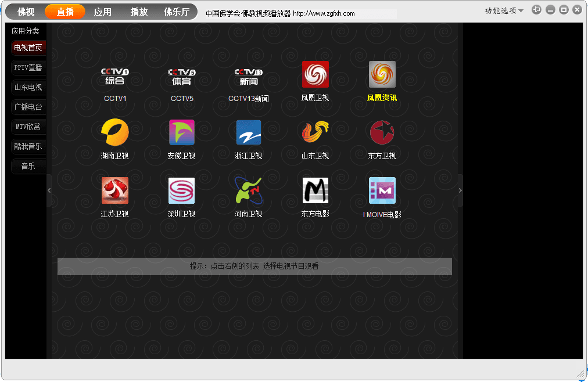Open the 应用 tab
This screenshot has width=588, height=382.
102,12
